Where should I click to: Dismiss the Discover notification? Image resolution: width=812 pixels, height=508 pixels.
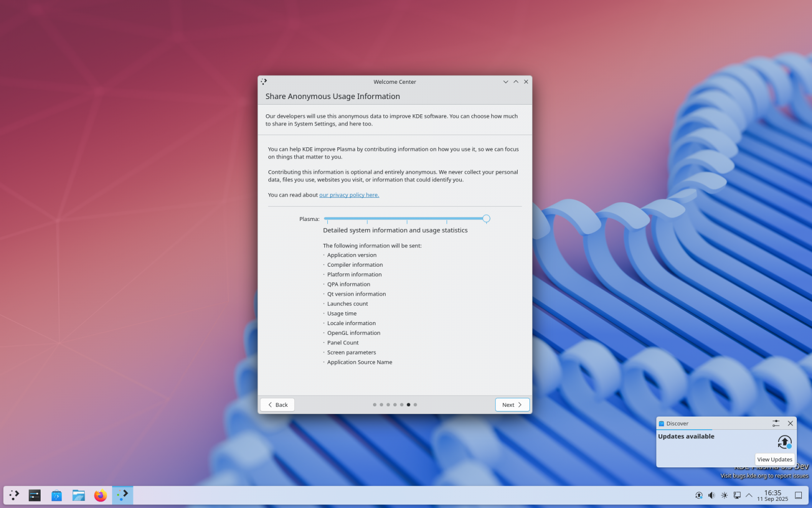click(790, 423)
